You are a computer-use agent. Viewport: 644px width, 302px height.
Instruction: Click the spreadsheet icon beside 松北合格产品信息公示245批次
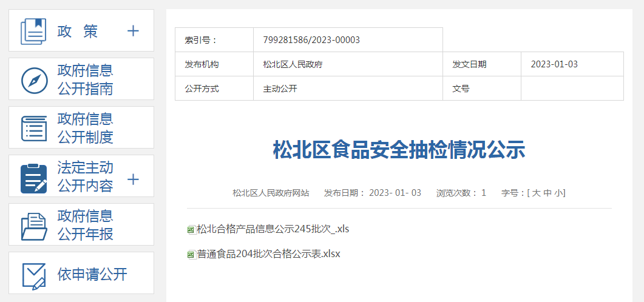(x=191, y=230)
